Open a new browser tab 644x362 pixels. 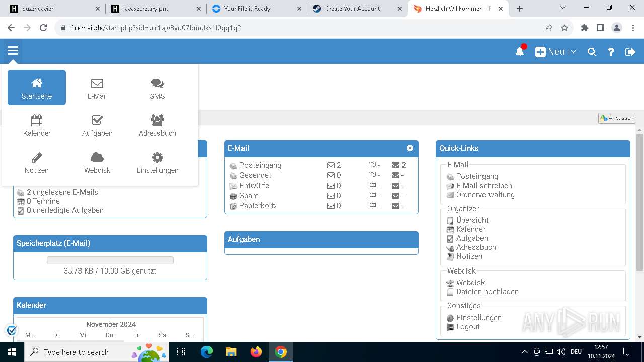pyautogui.click(x=520, y=9)
